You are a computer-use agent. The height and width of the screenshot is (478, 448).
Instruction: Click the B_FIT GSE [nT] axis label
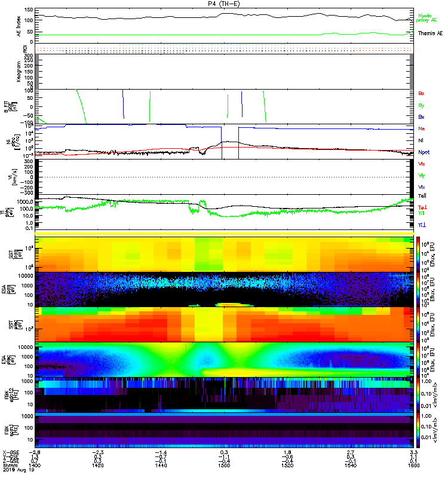(10, 107)
